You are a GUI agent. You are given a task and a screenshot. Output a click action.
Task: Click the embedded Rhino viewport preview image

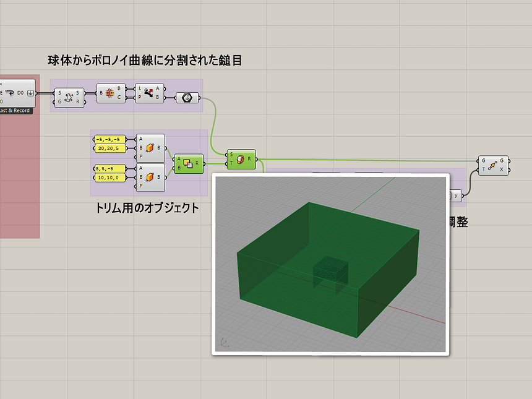click(x=331, y=263)
